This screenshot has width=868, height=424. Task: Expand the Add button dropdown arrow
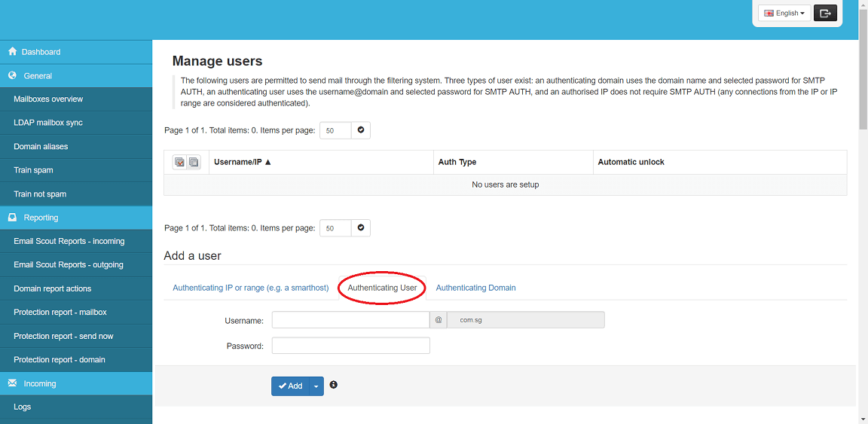(316, 386)
